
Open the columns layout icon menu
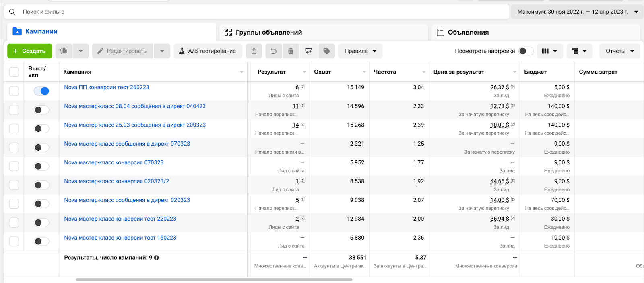549,51
